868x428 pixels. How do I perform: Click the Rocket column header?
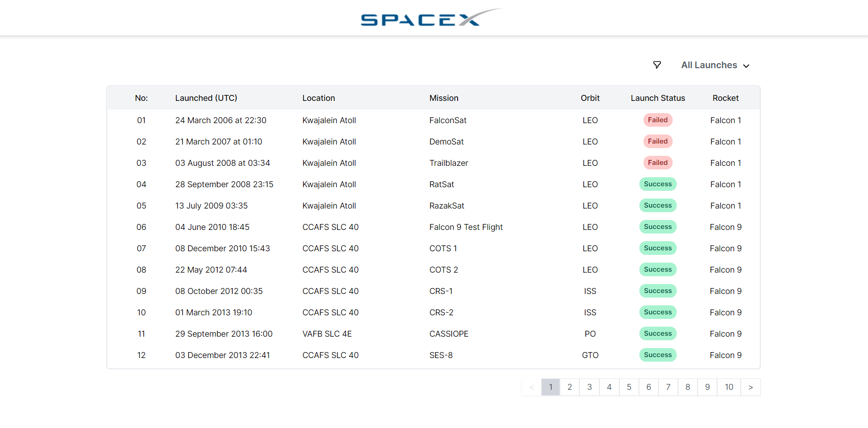click(725, 98)
